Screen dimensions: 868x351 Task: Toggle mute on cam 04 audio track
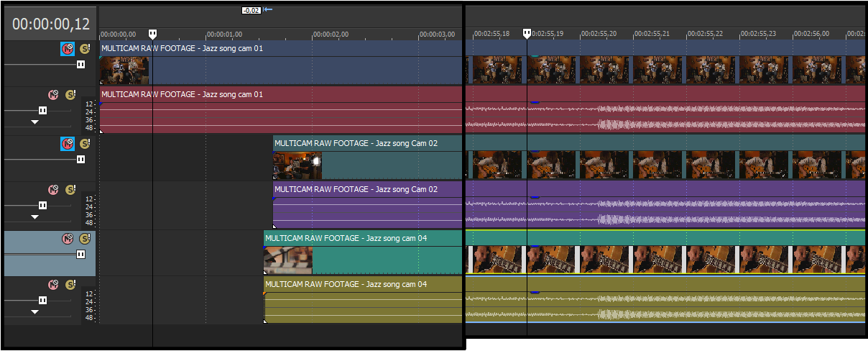tap(53, 285)
